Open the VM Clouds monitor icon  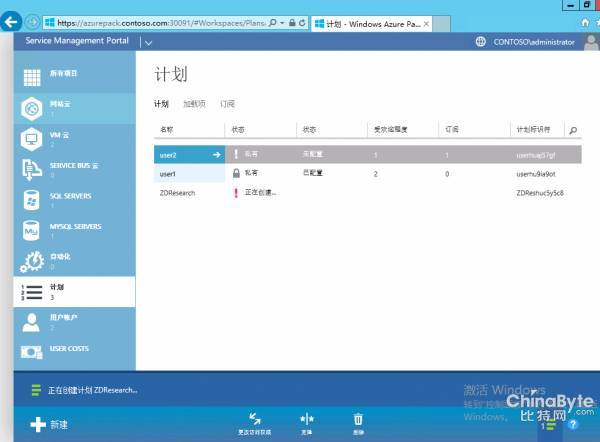[x=31, y=139]
